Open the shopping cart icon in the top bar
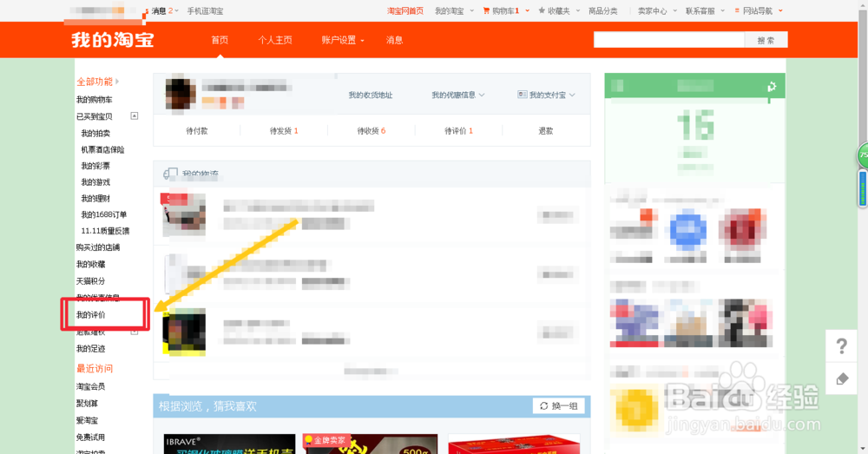This screenshot has height=454, width=868. [x=486, y=10]
